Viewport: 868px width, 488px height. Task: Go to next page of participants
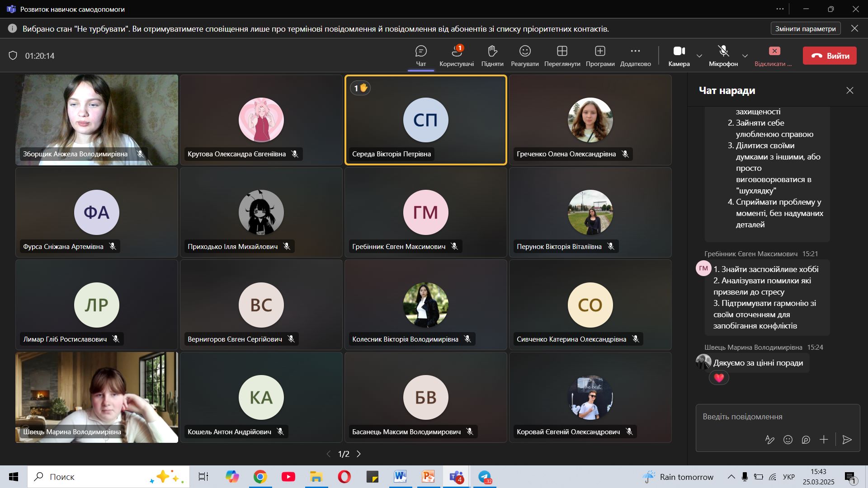click(x=359, y=454)
